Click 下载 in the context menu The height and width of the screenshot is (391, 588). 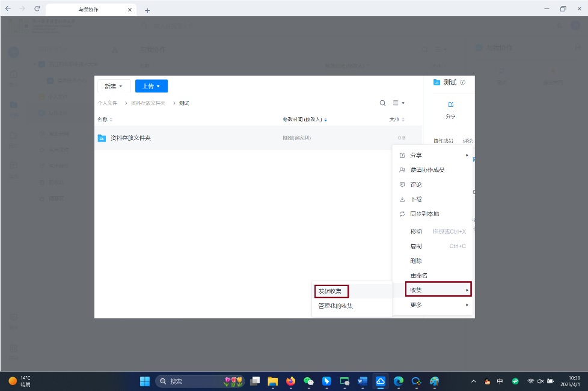pos(416,199)
